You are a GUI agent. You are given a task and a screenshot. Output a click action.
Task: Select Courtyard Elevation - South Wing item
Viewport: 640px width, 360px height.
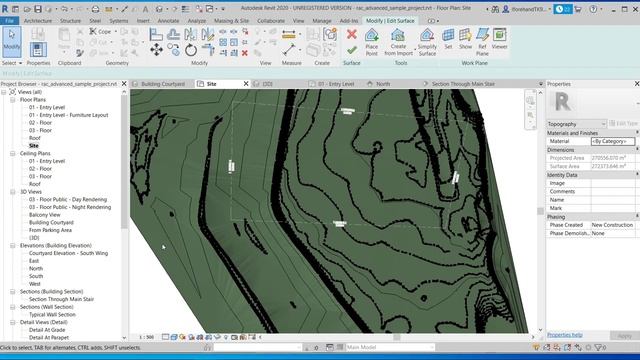coord(68,253)
